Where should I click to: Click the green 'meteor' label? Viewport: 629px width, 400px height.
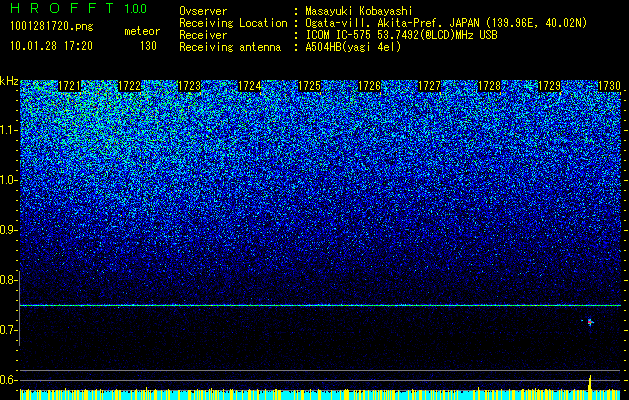(x=142, y=31)
